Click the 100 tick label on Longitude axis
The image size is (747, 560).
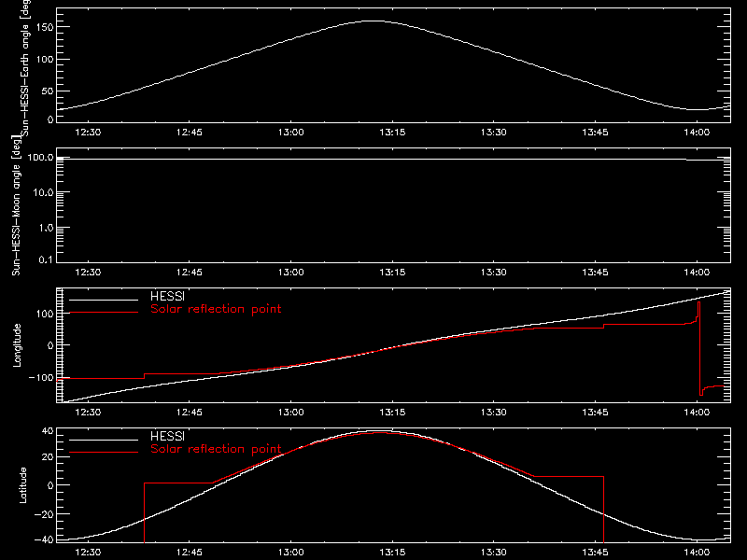pos(45,314)
